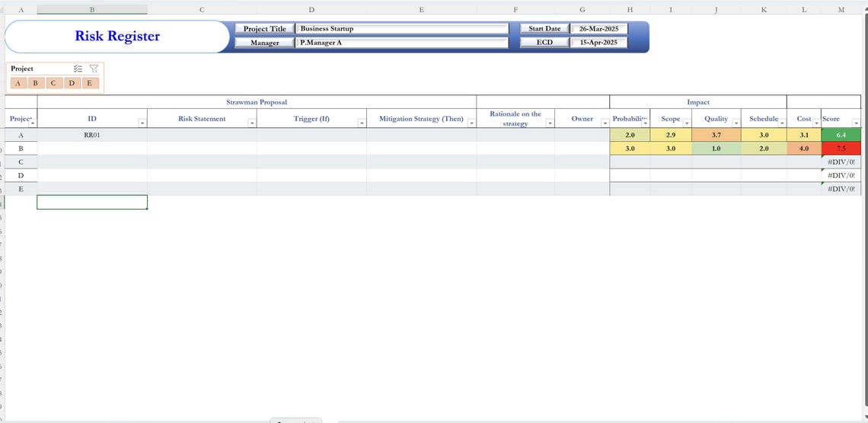Select row E's #DIV/0! score cell
The height and width of the screenshot is (423, 868).
coord(841,189)
